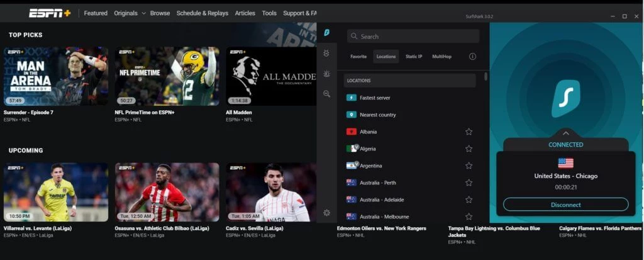Viewport: 644px width, 260px height.
Task: Open the Man in the Arena thumbnail
Action: (x=56, y=76)
